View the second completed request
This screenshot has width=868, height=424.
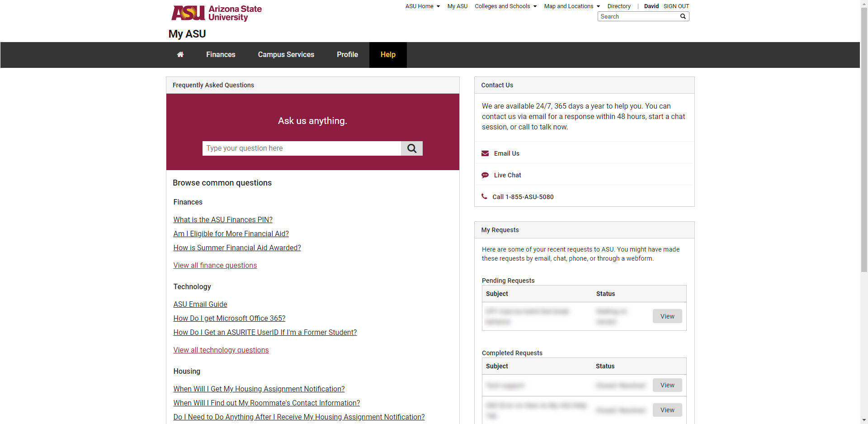[x=667, y=410]
